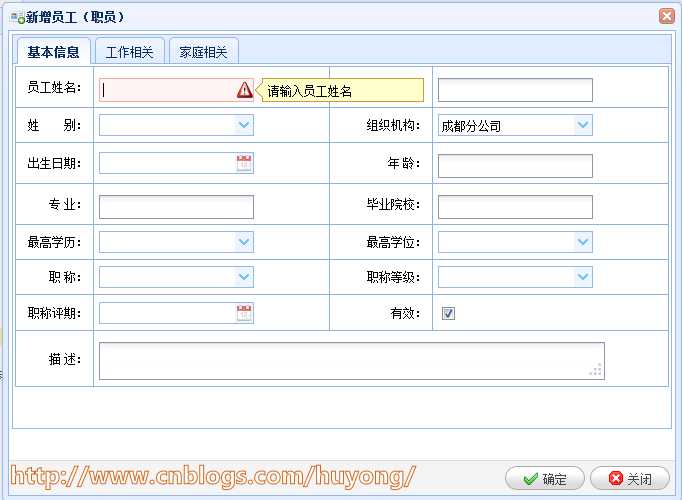Click the 确定 button
The image size is (682, 500).
(x=545, y=479)
